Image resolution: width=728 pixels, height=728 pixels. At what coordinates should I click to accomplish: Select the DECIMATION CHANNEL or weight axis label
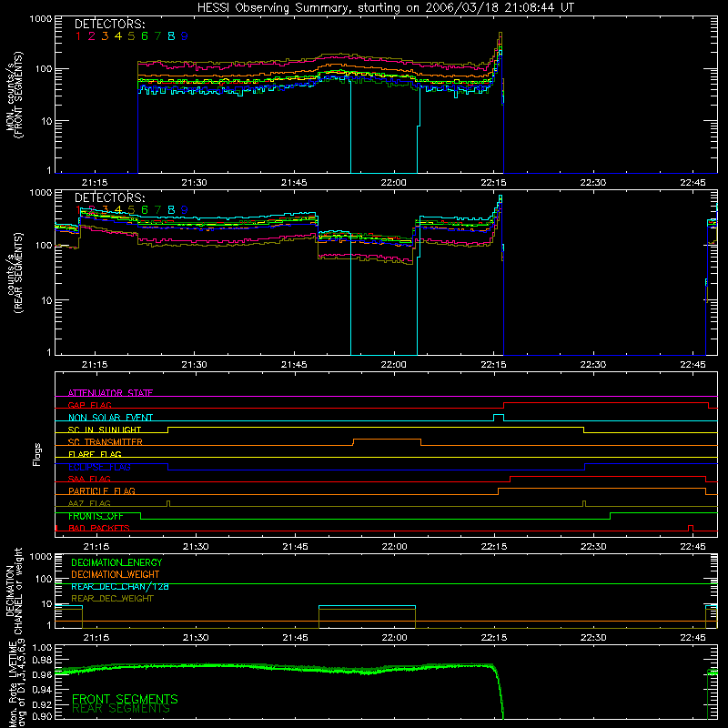click(x=14, y=591)
